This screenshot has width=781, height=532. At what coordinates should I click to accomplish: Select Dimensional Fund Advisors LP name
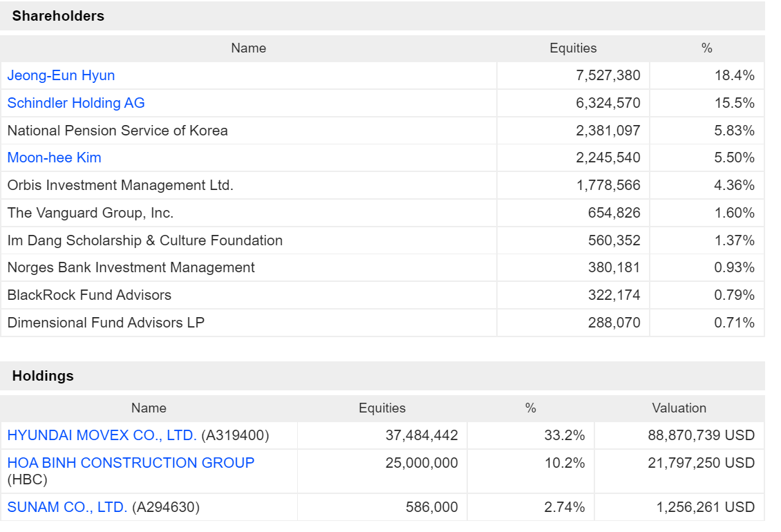pos(106,322)
